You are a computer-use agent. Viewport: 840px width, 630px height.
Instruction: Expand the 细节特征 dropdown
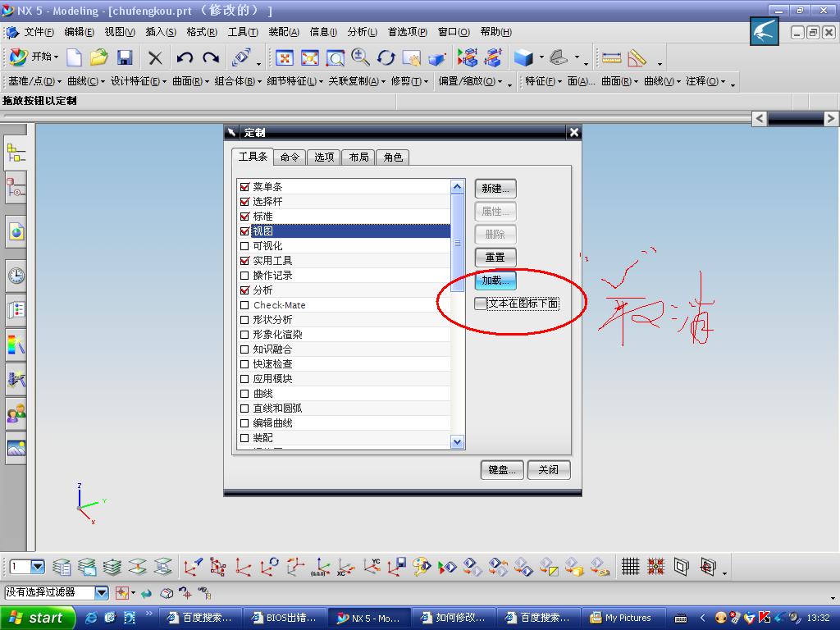point(294,81)
